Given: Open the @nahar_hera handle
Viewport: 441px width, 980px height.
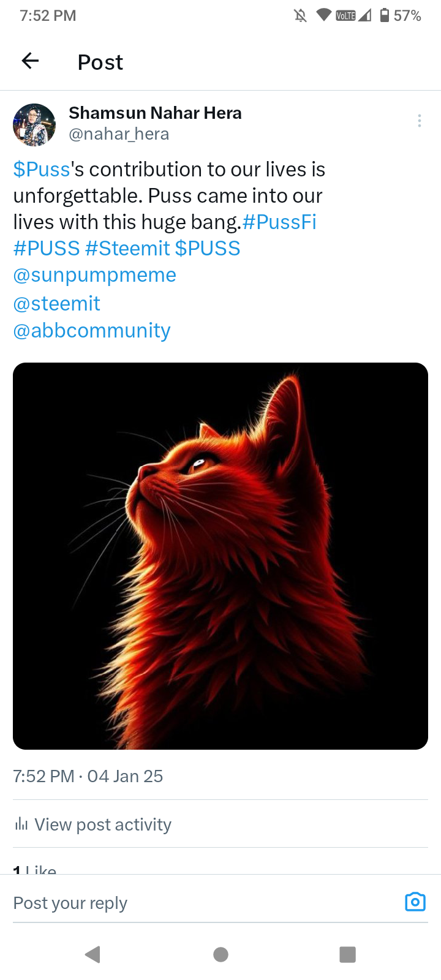Looking at the screenshot, I should [x=119, y=134].
